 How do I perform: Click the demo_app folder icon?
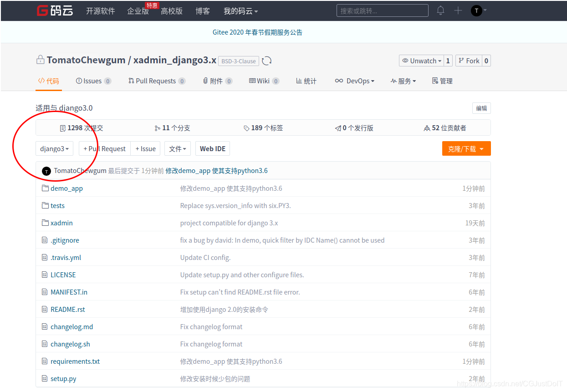click(x=45, y=188)
